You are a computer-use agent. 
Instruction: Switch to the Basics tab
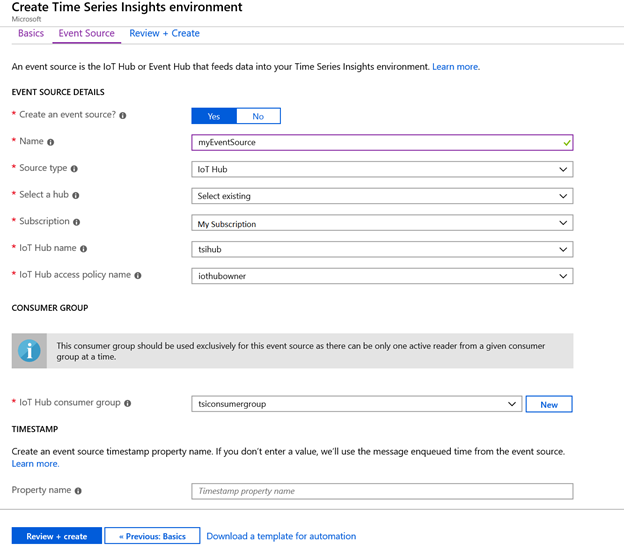31,33
